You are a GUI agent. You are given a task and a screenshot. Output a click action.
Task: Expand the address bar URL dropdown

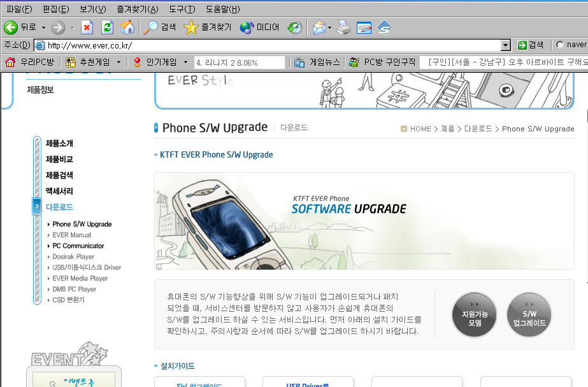[x=506, y=45]
